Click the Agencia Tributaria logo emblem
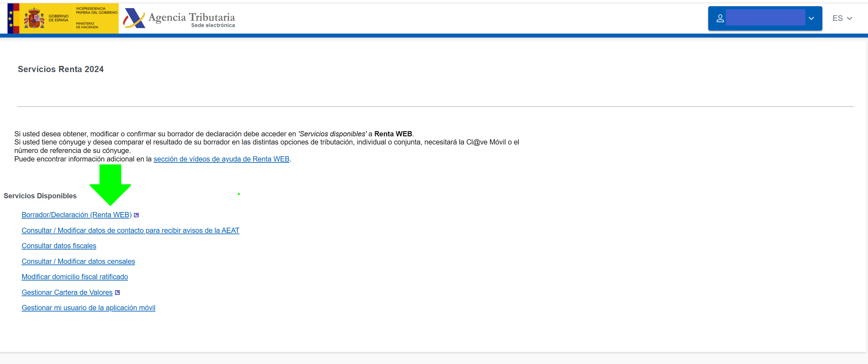 coord(134,18)
